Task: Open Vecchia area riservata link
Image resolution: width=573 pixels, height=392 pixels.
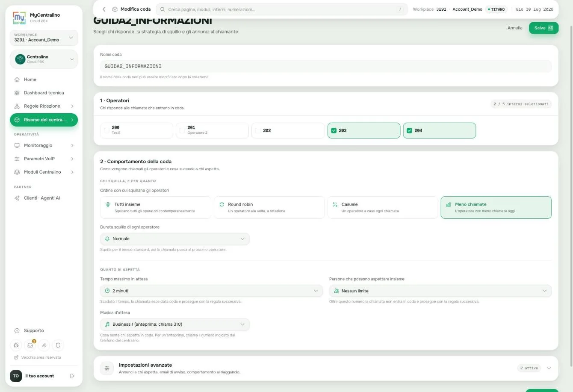Action: [38, 357]
